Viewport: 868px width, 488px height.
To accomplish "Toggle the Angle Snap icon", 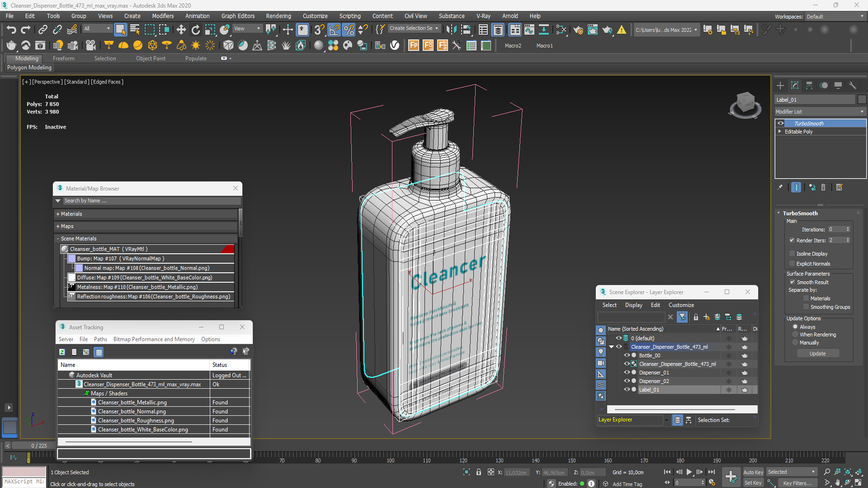I will point(334,30).
